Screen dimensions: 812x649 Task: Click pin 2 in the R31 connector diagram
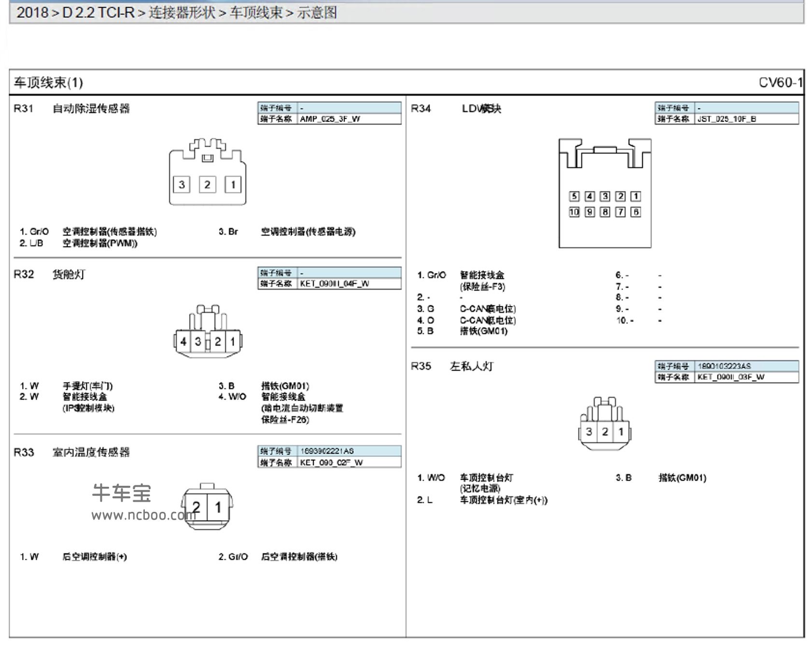(207, 184)
